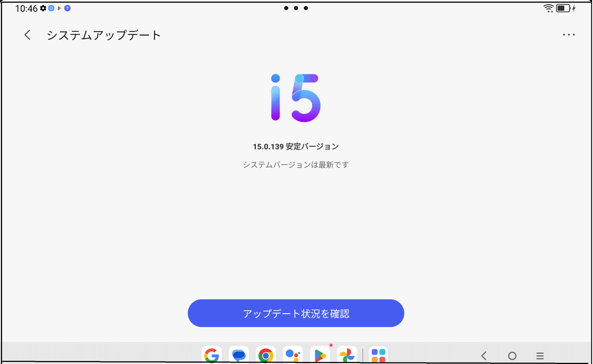Open Chrome from the dock
The width and height of the screenshot is (593, 364).
[x=266, y=355]
